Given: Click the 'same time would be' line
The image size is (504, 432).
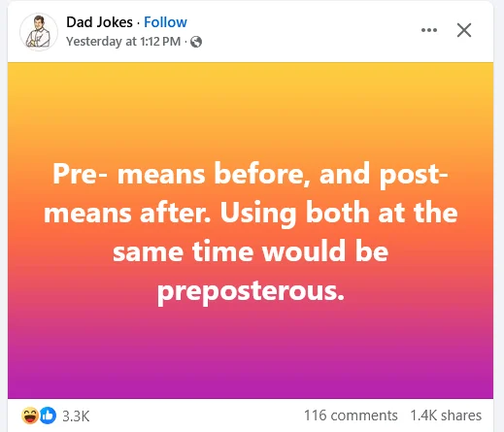Looking at the screenshot, I should coord(251,251).
